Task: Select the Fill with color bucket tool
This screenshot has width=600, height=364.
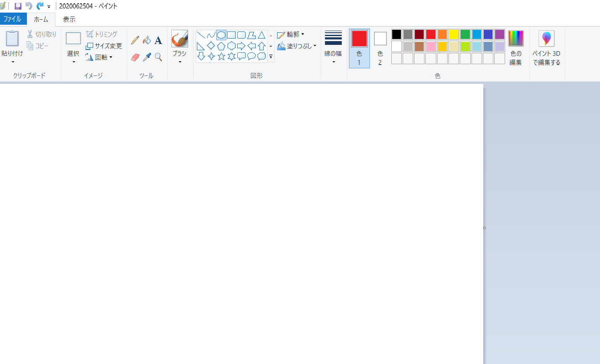Action: 147,40
